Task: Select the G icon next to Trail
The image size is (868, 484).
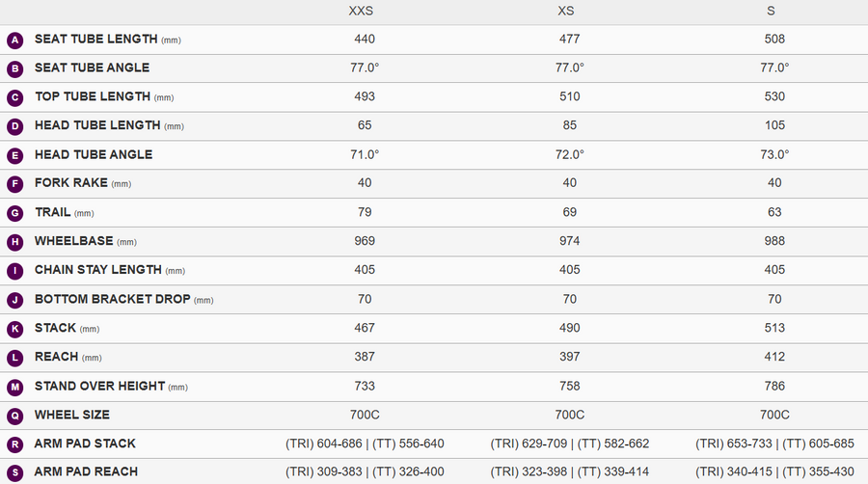Action: pyautogui.click(x=14, y=213)
